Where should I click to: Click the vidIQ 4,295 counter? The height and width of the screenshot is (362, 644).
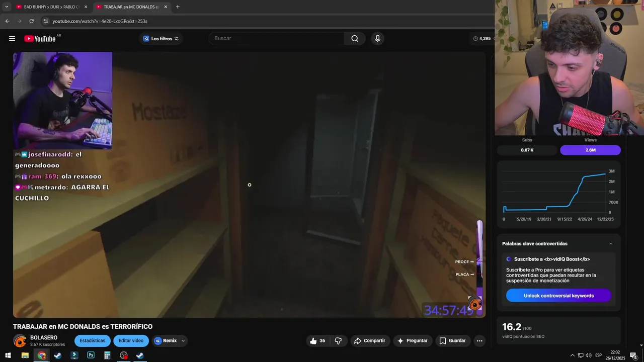coord(482,39)
